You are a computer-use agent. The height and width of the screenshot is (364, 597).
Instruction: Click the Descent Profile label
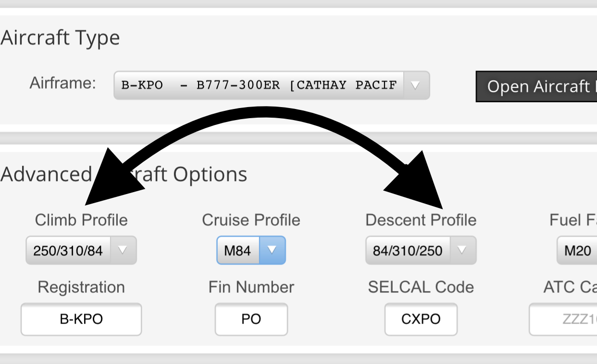pos(421,220)
